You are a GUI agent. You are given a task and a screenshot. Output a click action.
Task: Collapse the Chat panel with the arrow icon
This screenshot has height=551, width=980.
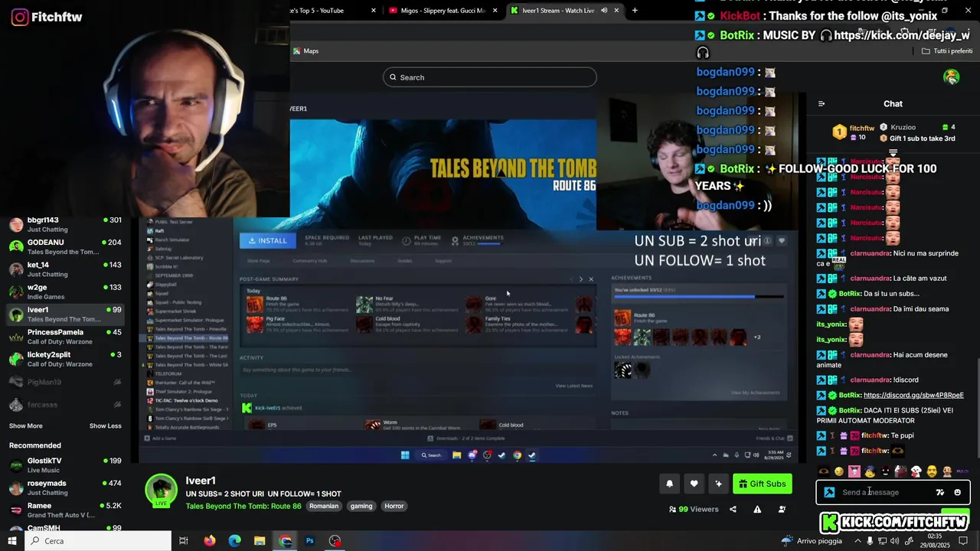click(822, 104)
